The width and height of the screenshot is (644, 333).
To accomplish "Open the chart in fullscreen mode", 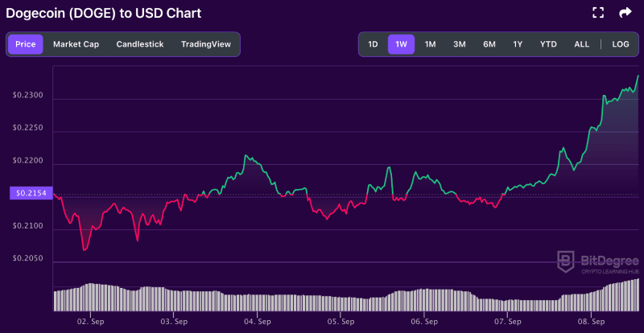I will [x=598, y=13].
